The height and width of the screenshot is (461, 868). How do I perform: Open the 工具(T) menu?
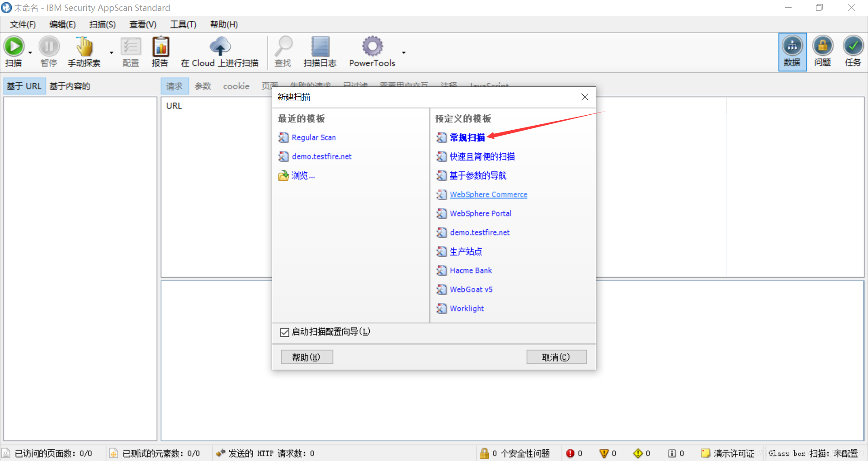183,24
